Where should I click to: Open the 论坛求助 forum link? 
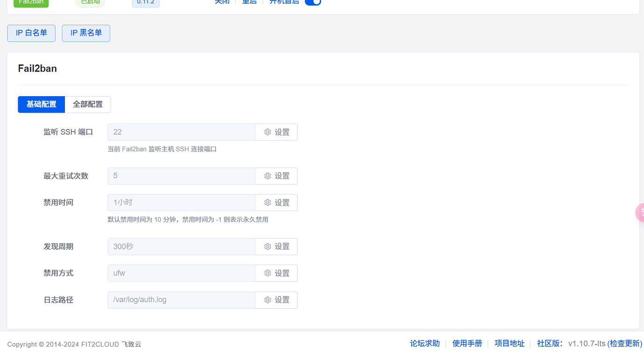pos(424,343)
